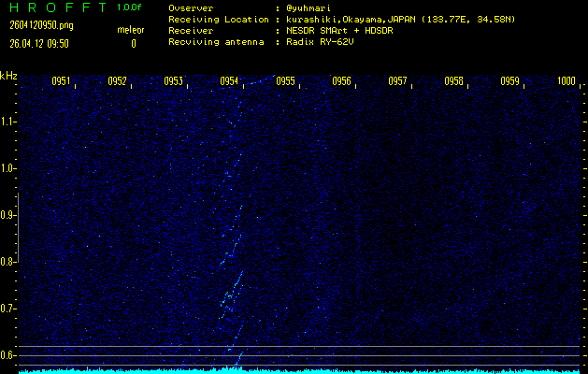The image size is (588, 374).
Task: Click the 1.0.0f version number
Action: point(130,7)
